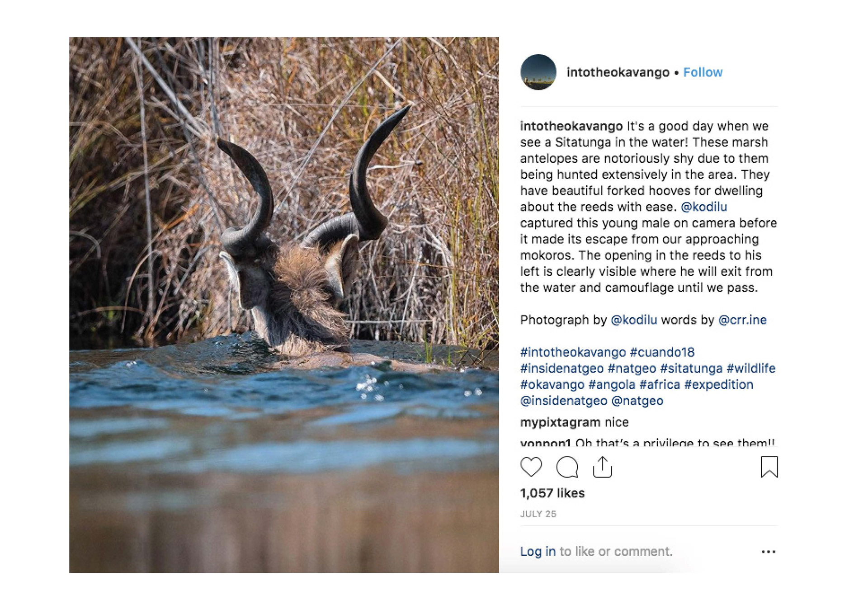Screen dimensions: 868x614
Task: Click the JULY 25 post date
Action: click(538, 514)
